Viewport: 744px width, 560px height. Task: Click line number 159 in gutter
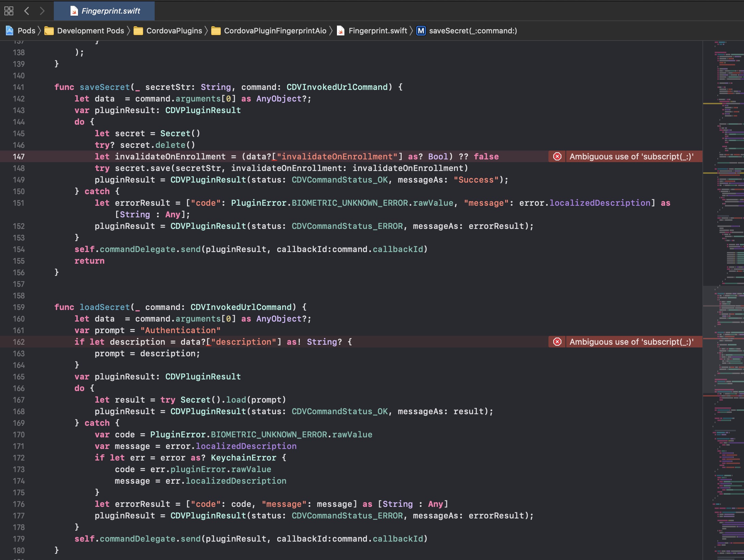pyautogui.click(x=19, y=307)
